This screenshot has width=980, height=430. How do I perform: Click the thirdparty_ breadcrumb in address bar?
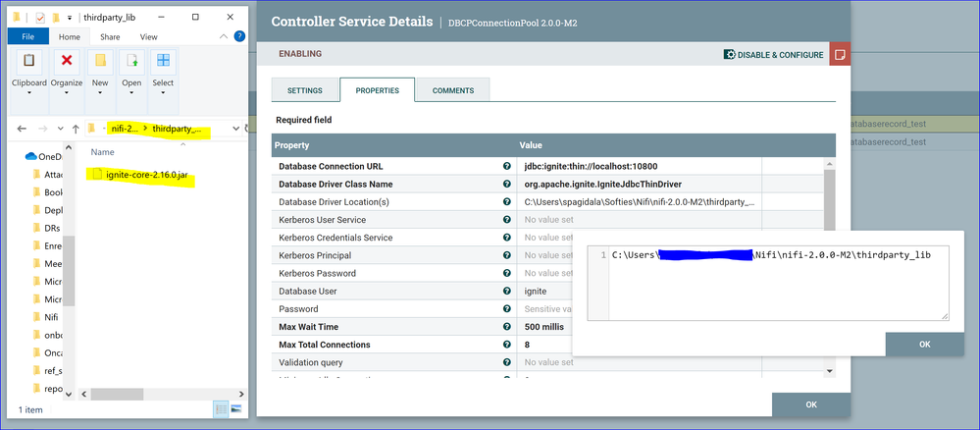[178, 129]
